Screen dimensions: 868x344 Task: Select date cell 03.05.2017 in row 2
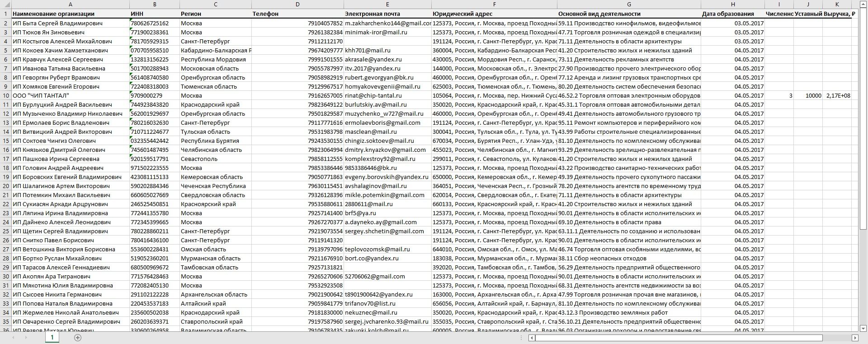pyautogui.click(x=733, y=23)
